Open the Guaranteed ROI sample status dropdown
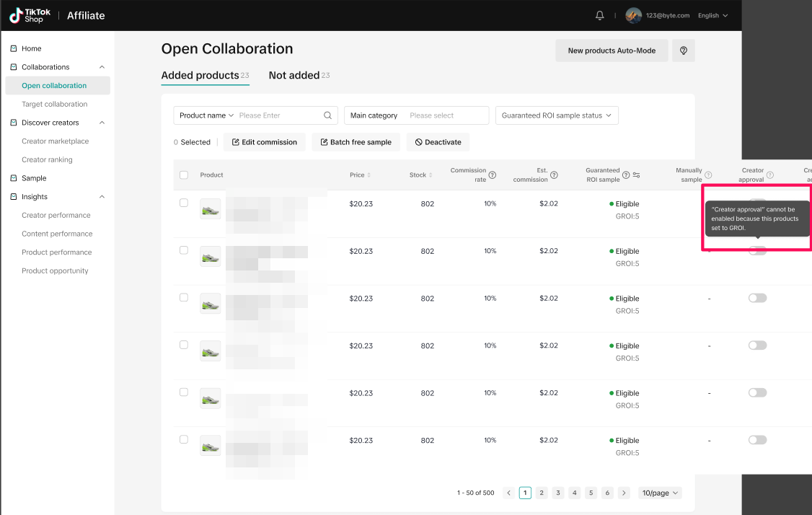The height and width of the screenshot is (515, 812). 556,115
